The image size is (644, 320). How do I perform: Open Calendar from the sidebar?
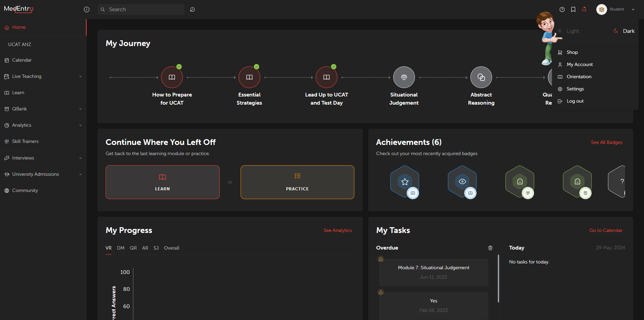(x=43, y=60)
